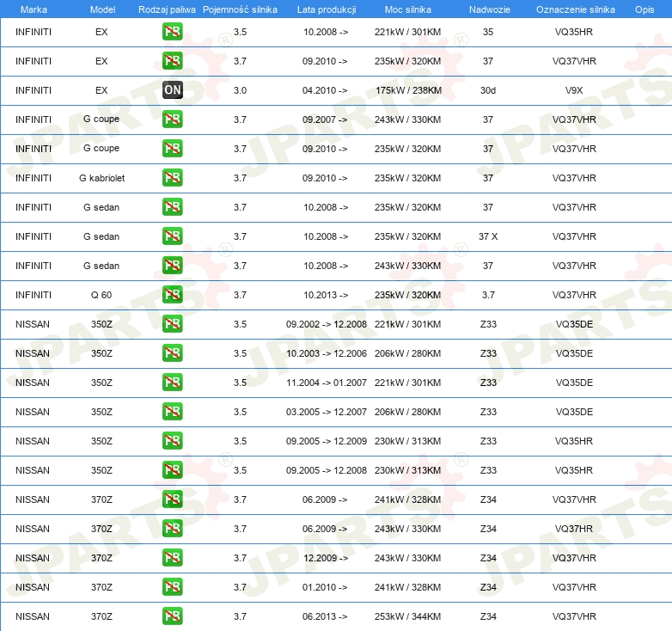Select the 37 X body cell
This screenshot has width=672, height=631.
488,236
